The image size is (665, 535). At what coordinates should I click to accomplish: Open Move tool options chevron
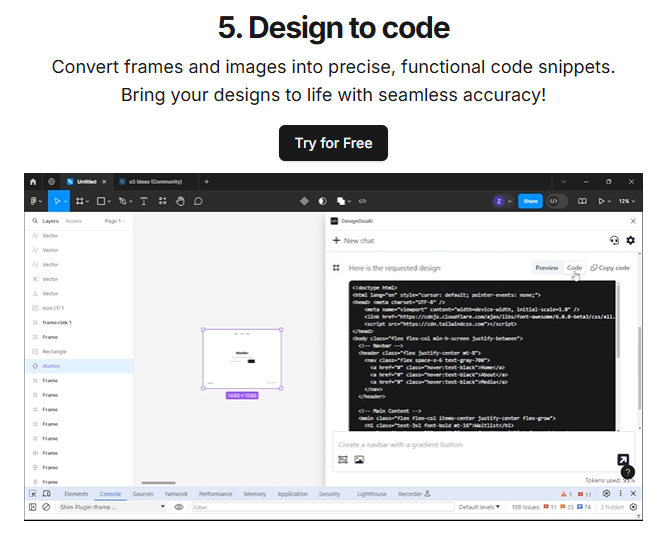[x=66, y=201]
